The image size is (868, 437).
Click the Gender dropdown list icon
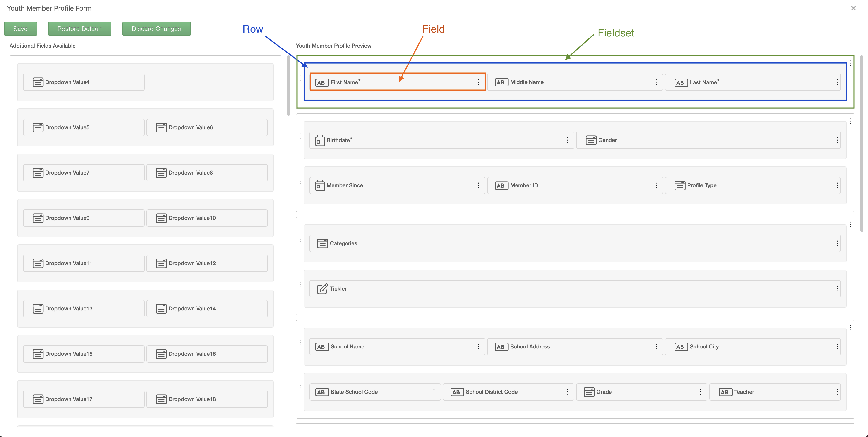[591, 140]
